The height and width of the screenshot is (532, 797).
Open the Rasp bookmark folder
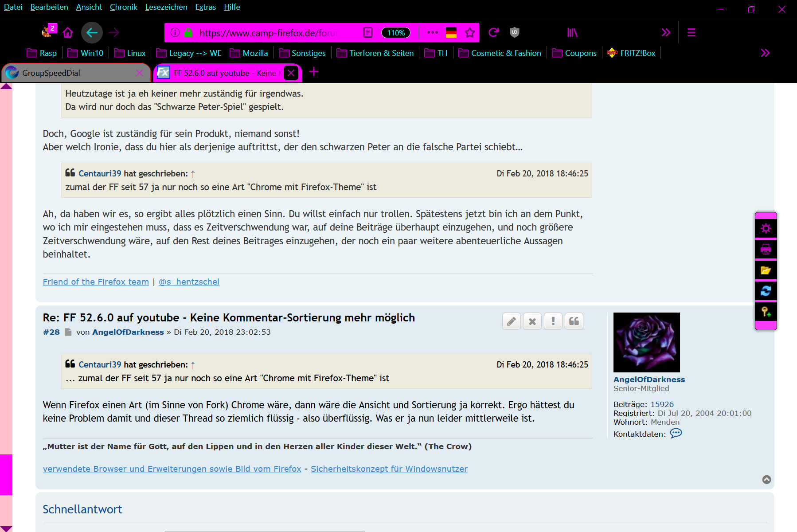coord(42,53)
